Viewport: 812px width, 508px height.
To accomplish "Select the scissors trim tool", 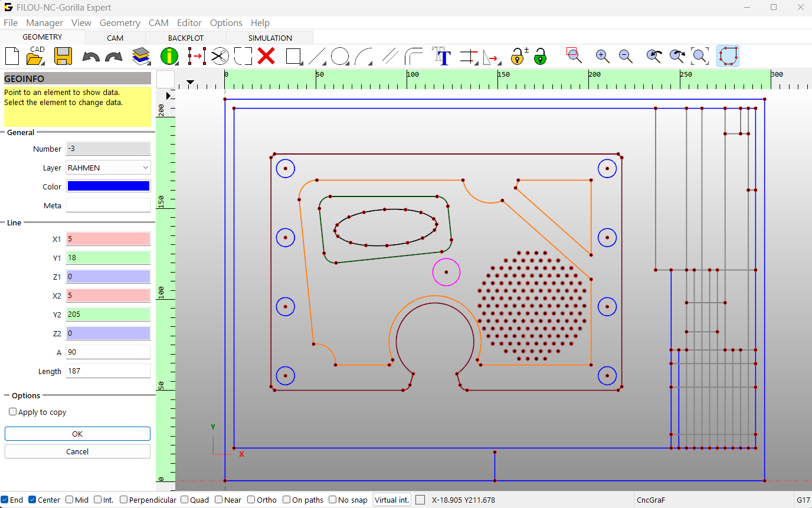I will point(220,57).
